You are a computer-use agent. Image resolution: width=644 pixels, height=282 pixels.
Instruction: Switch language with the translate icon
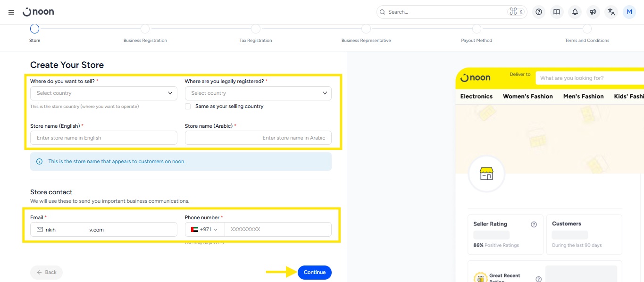[611, 12]
